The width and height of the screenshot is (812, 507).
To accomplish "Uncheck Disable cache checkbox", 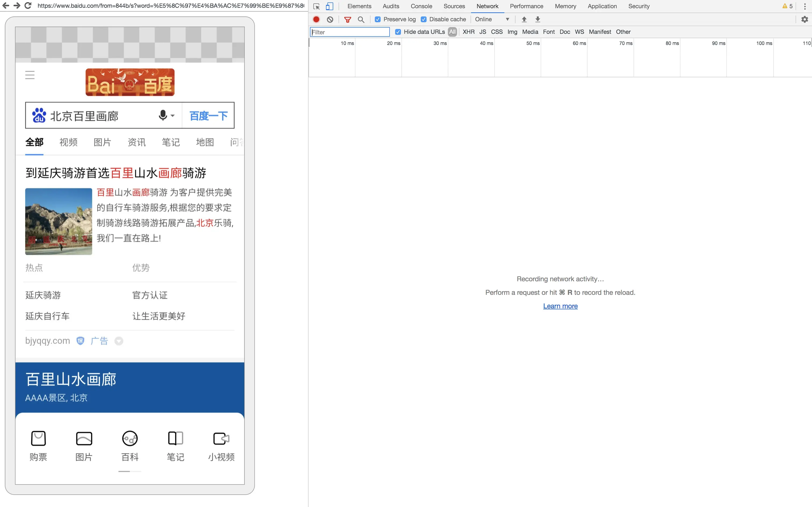I will click(x=424, y=19).
